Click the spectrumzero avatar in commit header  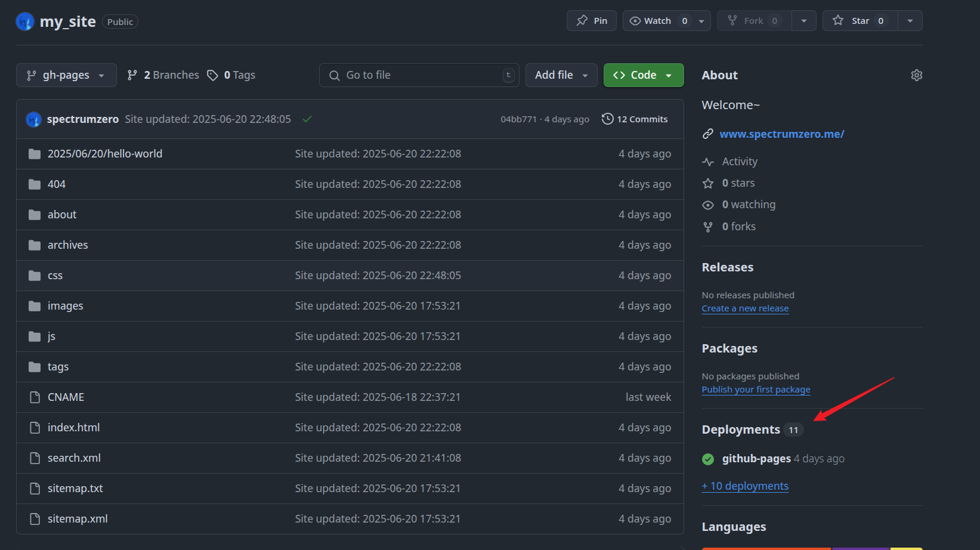coord(33,119)
